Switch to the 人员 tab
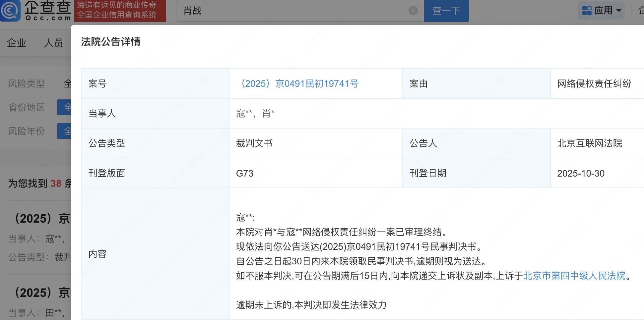The height and width of the screenshot is (320, 644). (x=54, y=43)
